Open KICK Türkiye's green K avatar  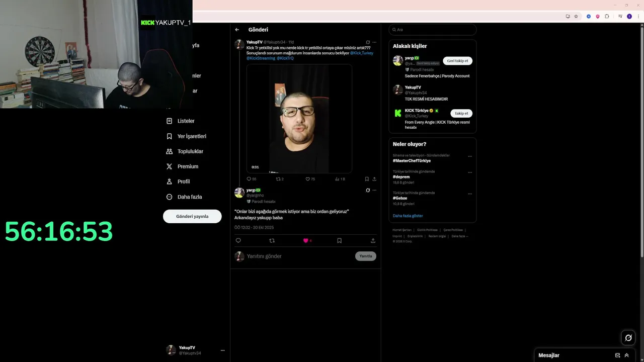click(398, 113)
